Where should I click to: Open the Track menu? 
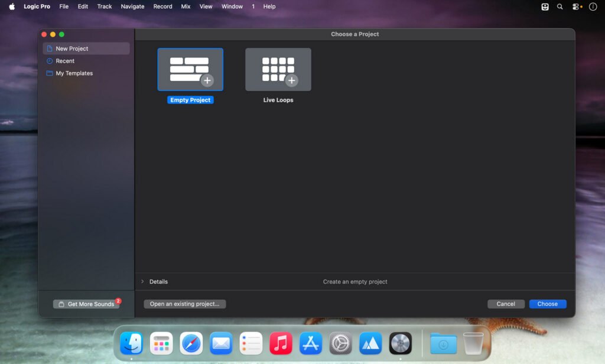pos(104,6)
